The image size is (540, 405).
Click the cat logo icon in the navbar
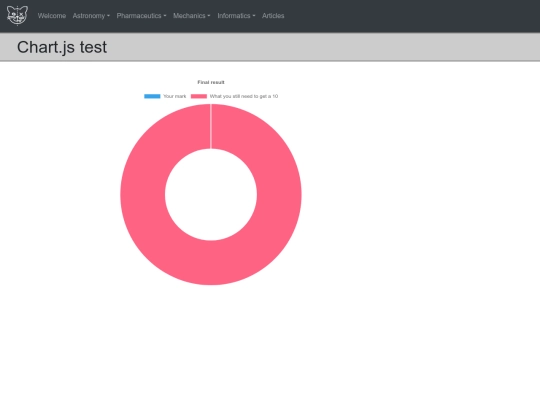(x=17, y=15)
